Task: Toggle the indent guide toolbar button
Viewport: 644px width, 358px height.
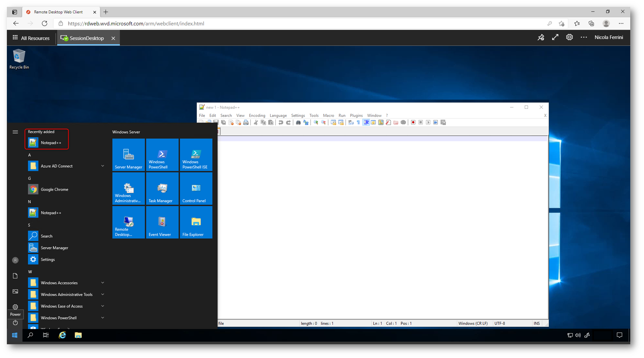Action: point(366,122)
